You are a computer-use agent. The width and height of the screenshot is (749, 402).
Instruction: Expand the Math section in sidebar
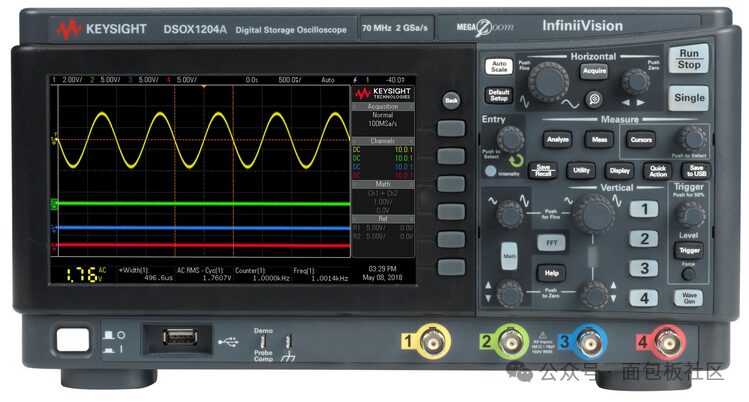click(x=383, y=184)
